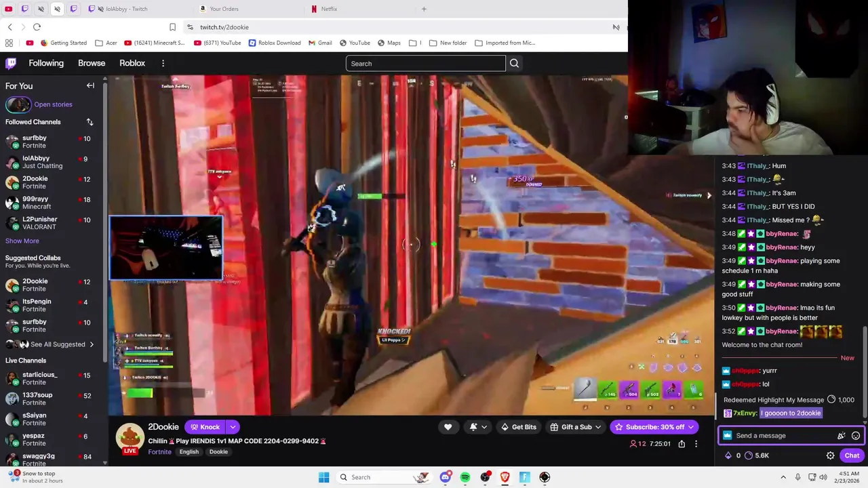868x488 pixels.
Task: Click the browser address bar URL
Action: (224, 27)
